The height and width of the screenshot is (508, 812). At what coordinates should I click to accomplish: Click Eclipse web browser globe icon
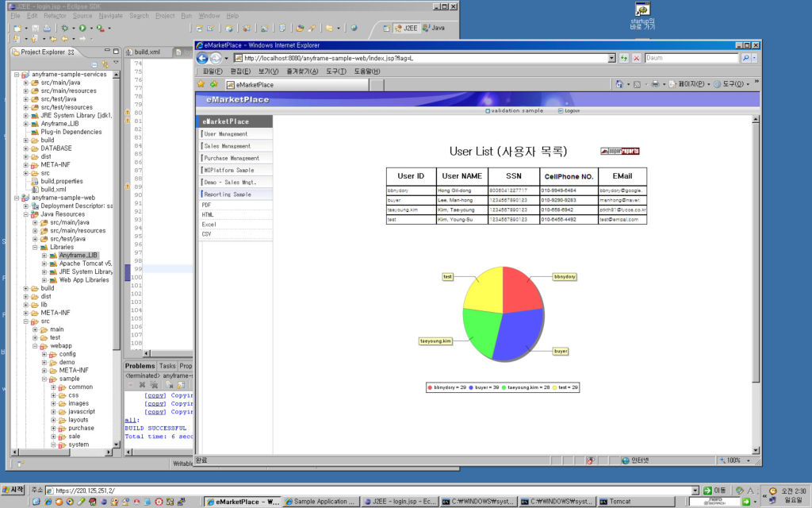click(354, 28)
